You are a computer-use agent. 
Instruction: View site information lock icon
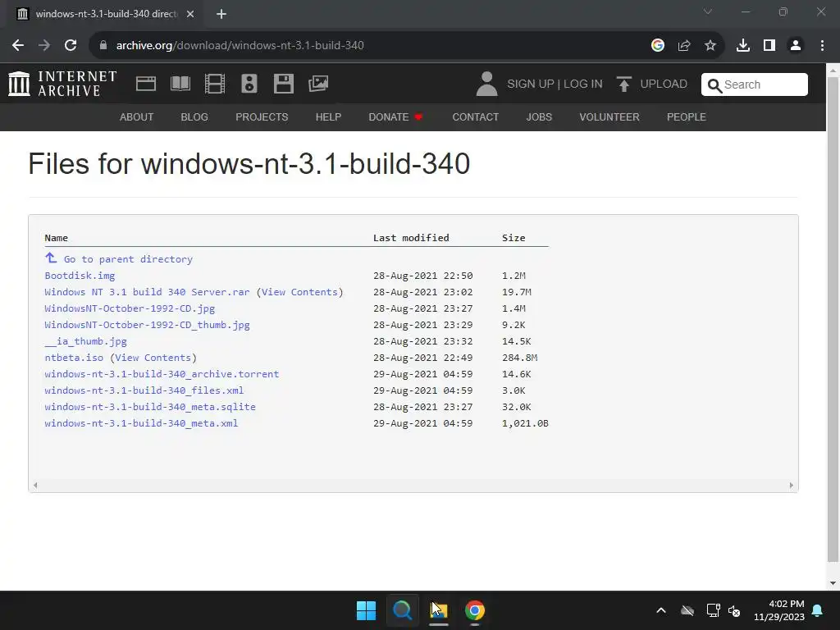point(103,45)
